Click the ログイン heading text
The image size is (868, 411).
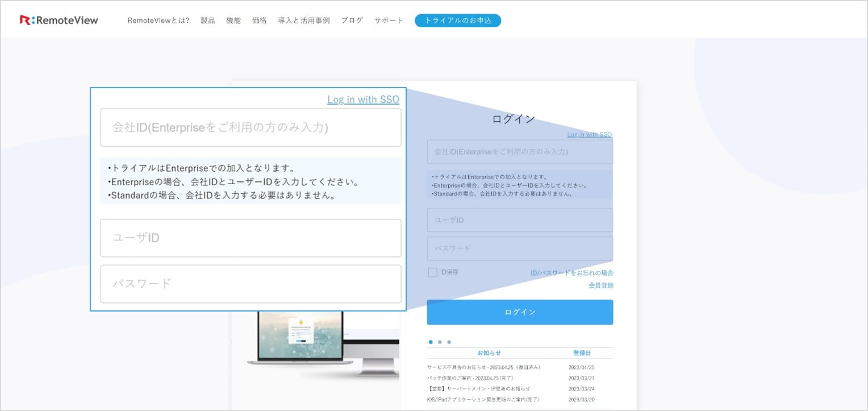tap(514, 119)
